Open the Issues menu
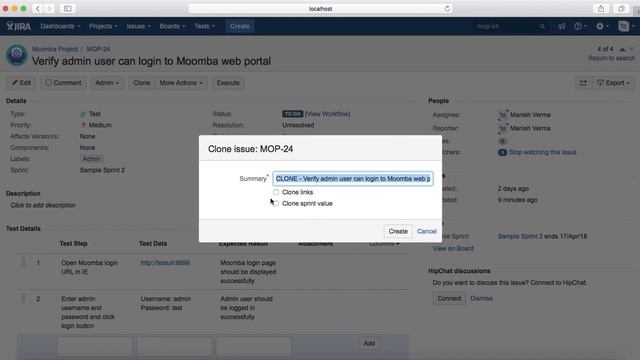640x360 pixels. click(138, 26)
